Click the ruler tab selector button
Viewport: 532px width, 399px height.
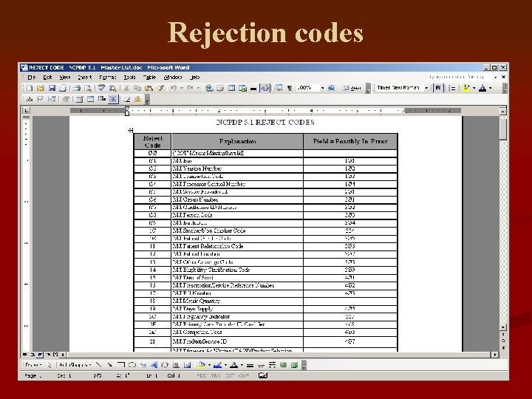point(26,111)
